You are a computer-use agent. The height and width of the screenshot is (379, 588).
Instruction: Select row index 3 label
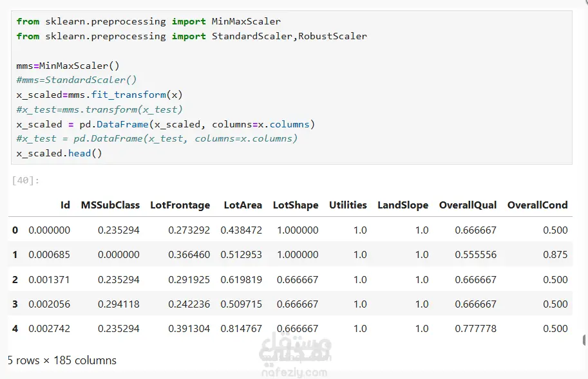[x=15, y=304]
